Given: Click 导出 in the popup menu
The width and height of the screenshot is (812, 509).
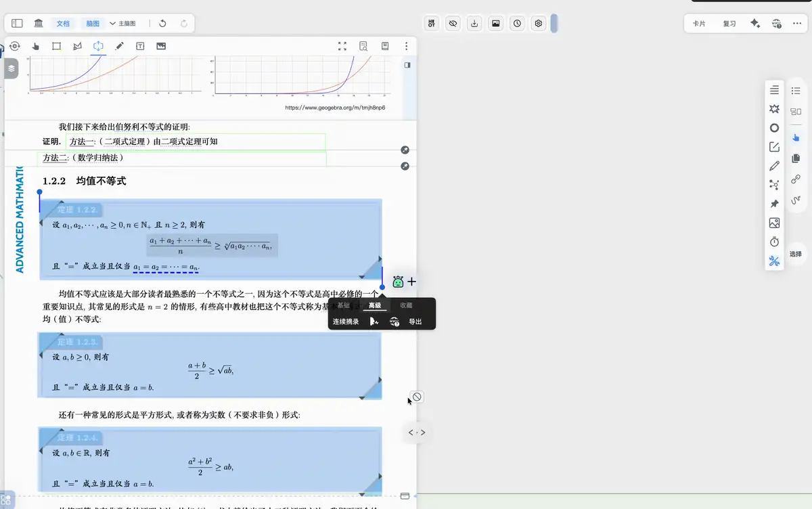Looking at the screenshot, I should [415, 322].
